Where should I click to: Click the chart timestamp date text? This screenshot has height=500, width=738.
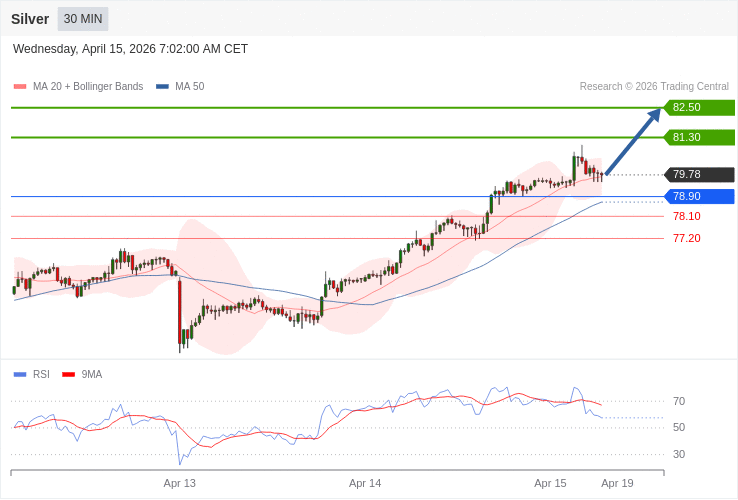pos(130,49)
